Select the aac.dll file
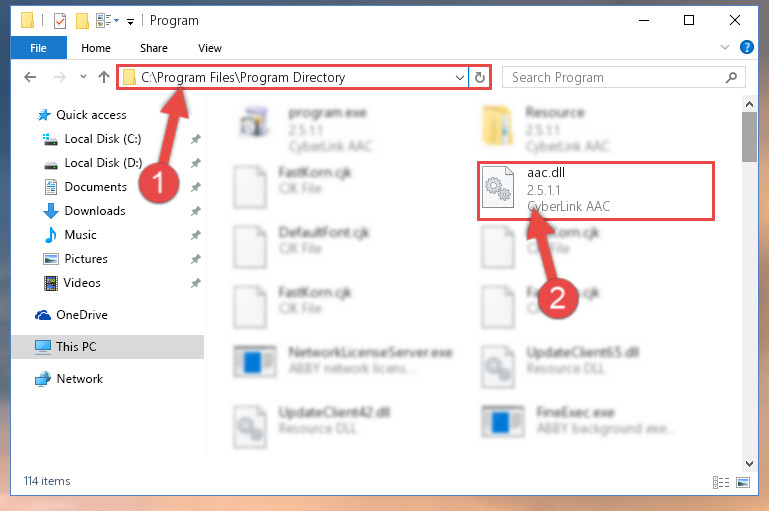This screenshot has height=511, width=769. point(595,191)
